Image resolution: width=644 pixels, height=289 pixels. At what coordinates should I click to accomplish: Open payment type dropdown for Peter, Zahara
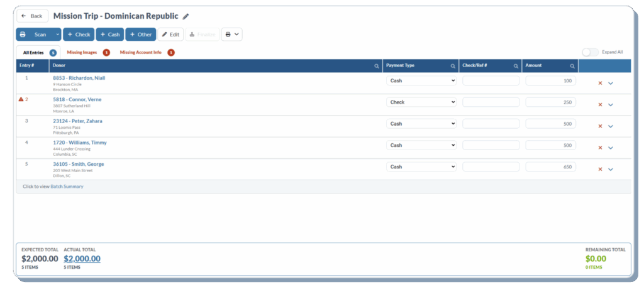(421, 124)
